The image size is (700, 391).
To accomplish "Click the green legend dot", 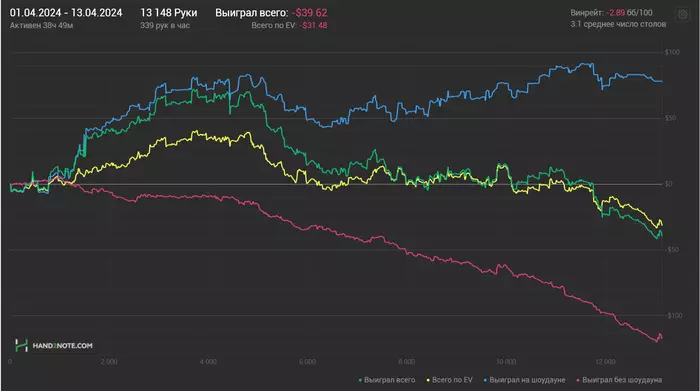I will pos(360,380).
